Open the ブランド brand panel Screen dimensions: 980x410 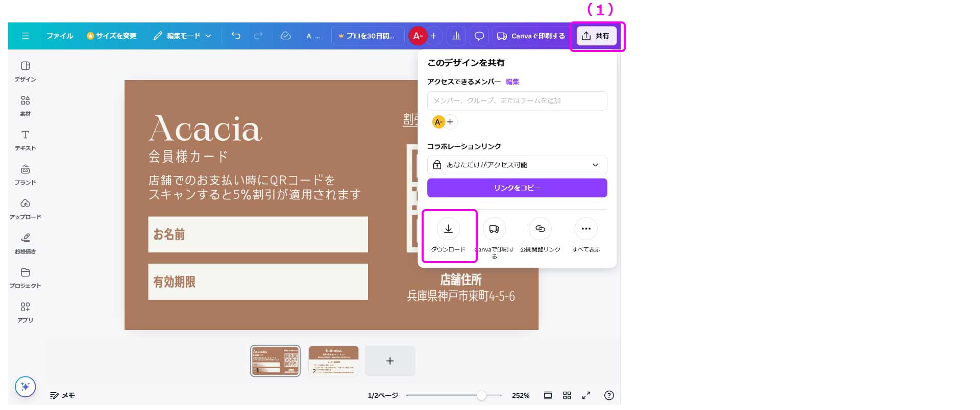click(x=25, y=175)
